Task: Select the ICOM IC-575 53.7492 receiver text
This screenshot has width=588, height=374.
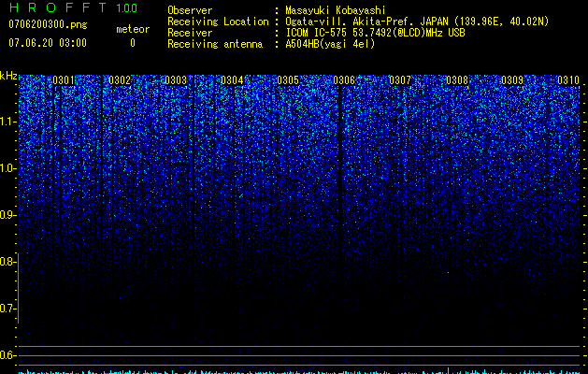Action: pyautogui.click(x=375, y=33)
